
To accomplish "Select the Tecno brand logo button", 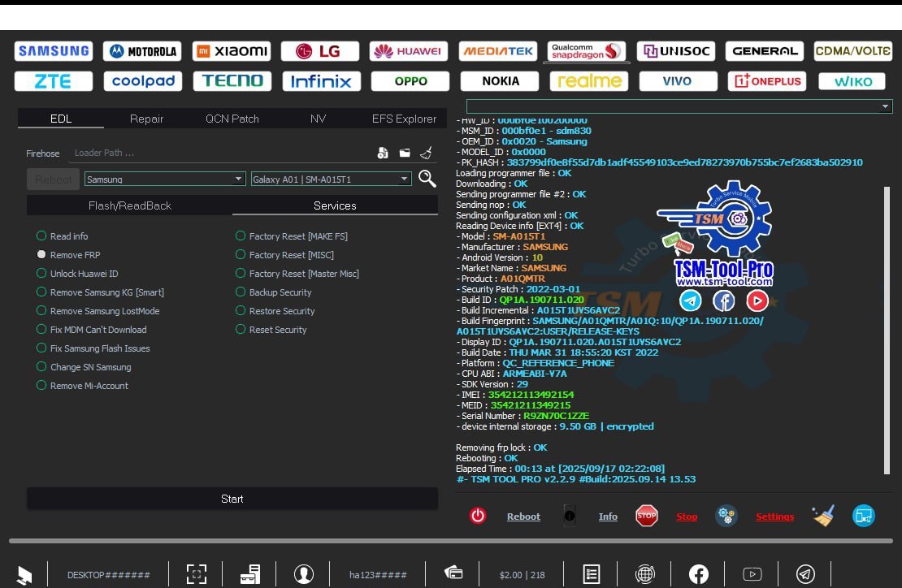I will coord(232,81).
